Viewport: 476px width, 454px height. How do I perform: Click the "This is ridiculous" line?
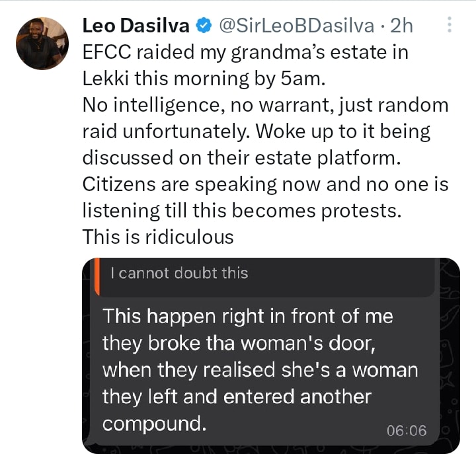coord(158,236)
